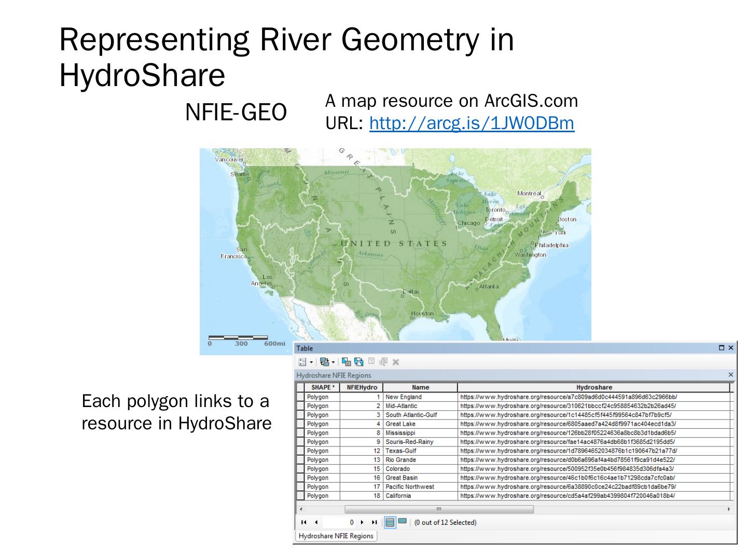Click the Colorado name cell

click(x=420, y=469)
